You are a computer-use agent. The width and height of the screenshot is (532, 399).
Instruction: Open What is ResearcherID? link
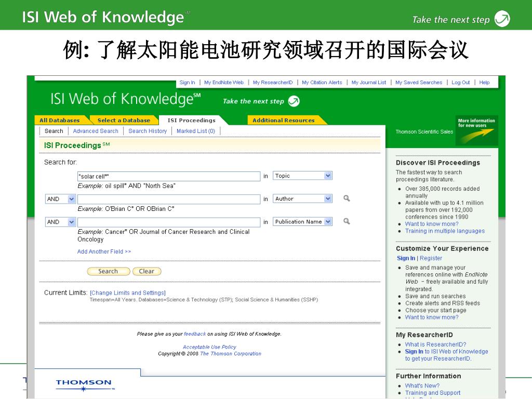tap(436, 344)
